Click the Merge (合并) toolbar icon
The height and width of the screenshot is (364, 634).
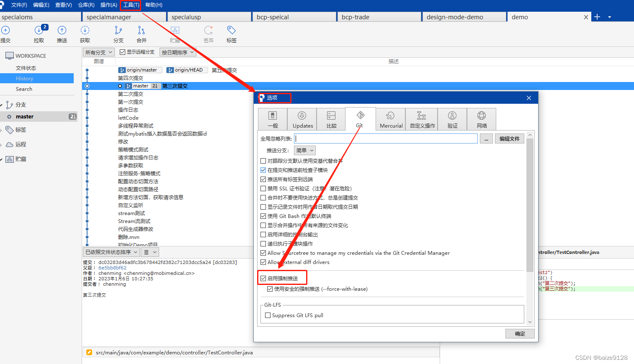pos(142,30)
